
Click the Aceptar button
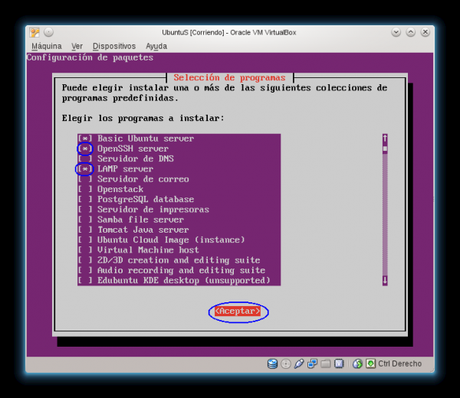click(x=237, y=311)
